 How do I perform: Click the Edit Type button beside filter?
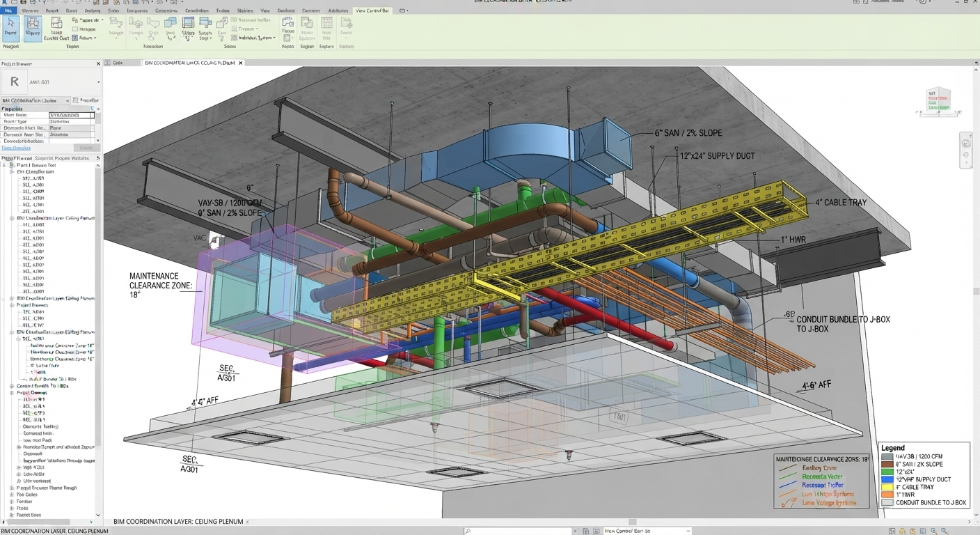tap(86, 100)
